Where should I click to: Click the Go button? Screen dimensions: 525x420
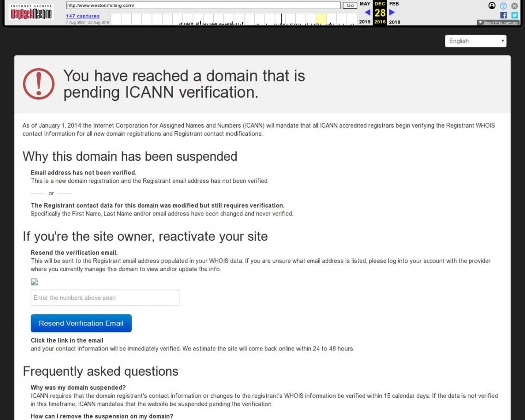350,6
